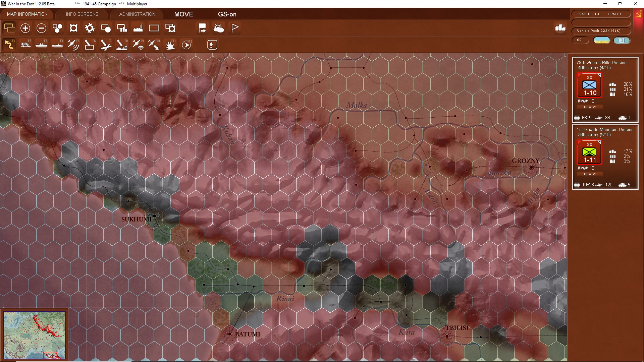Toggle the rectangle-with-bars supply overlay icon
This screenshot has width=644, height=362.
(x=122, y=28)
